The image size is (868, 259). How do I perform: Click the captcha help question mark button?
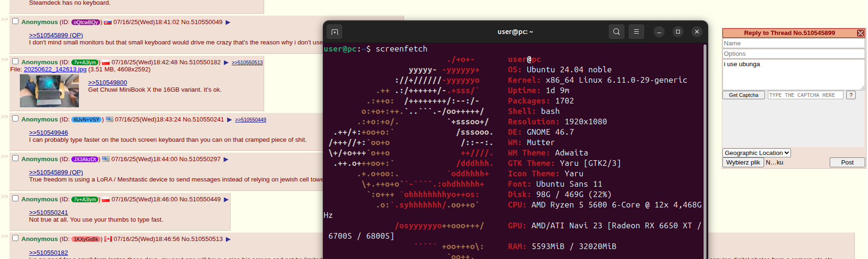tap(851, 95)
